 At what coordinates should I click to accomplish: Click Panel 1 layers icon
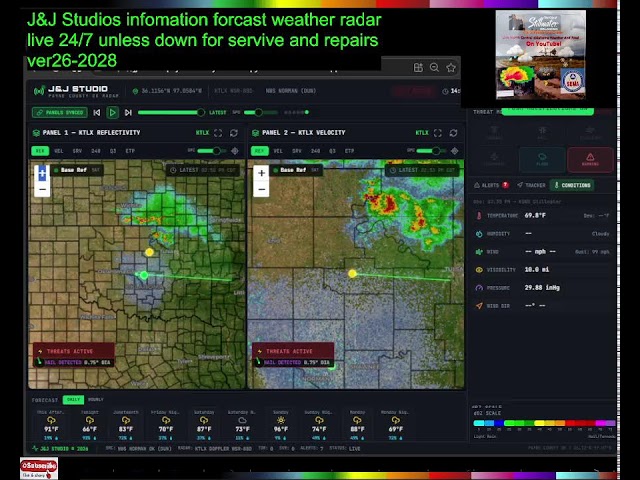tap(36, 133)
